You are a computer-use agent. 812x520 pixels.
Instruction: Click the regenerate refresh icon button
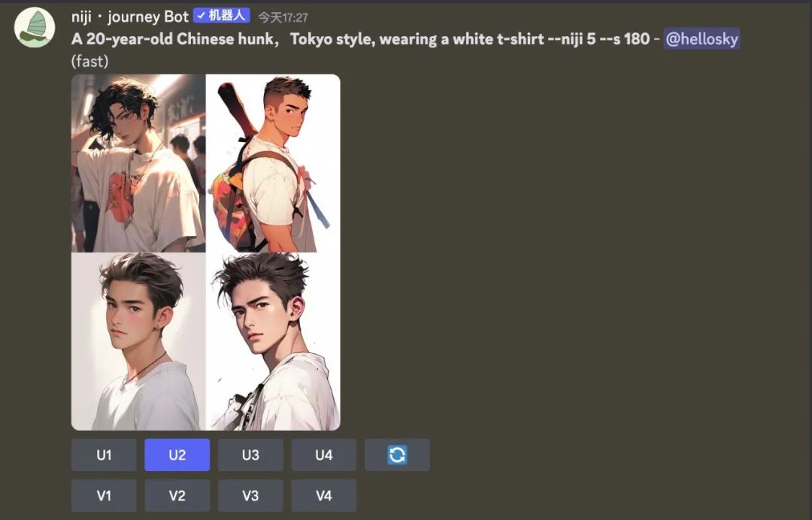click(x=397, y=455)
